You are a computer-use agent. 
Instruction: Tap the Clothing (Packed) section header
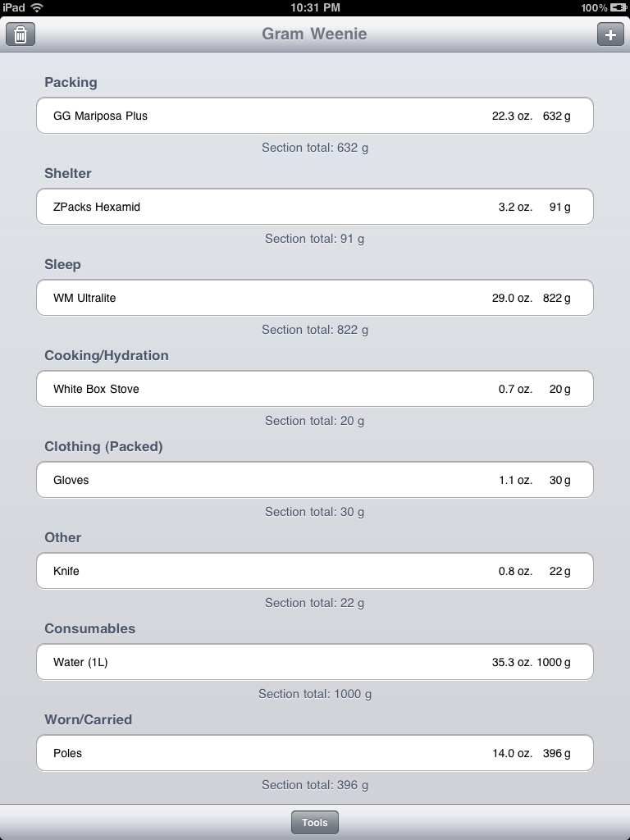[x=103, y=446]
